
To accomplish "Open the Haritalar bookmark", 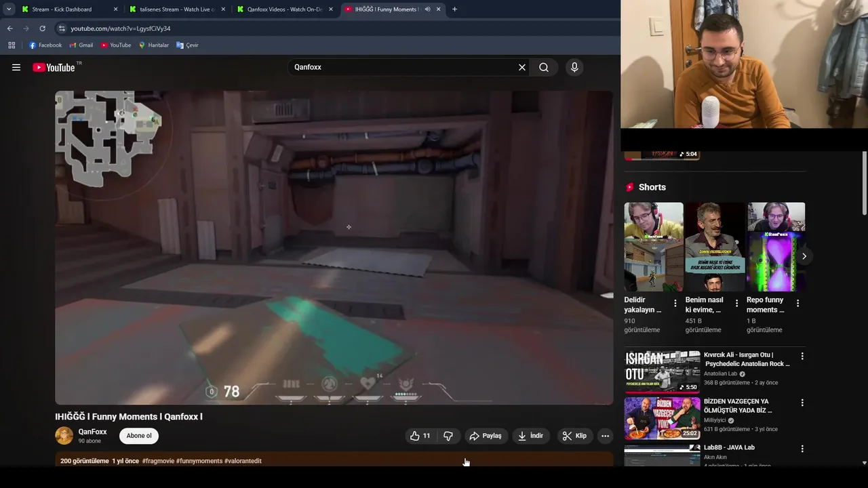I will click(153, 45).
